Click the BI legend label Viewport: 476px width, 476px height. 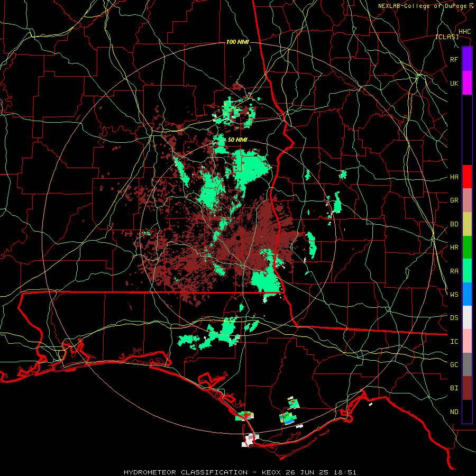[x=454, y=388]
